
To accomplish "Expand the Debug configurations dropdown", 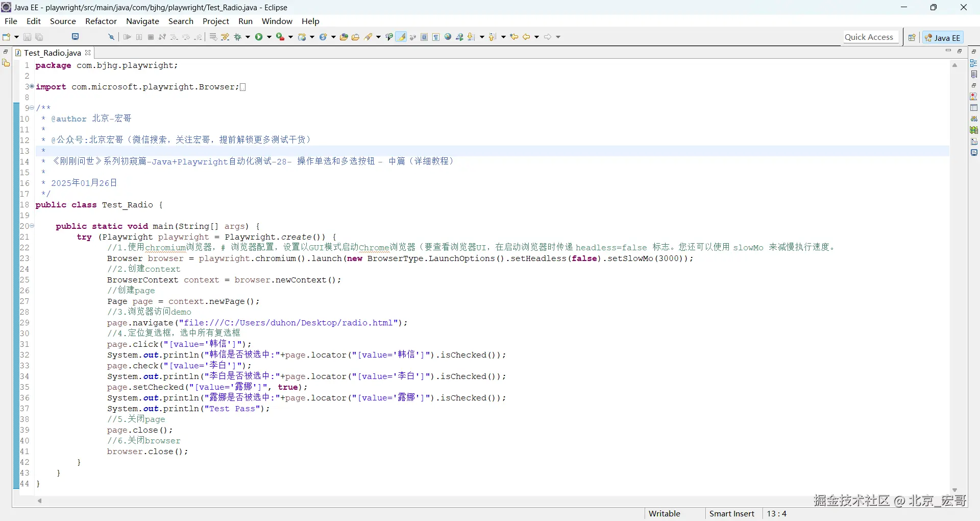I will 248,37.
